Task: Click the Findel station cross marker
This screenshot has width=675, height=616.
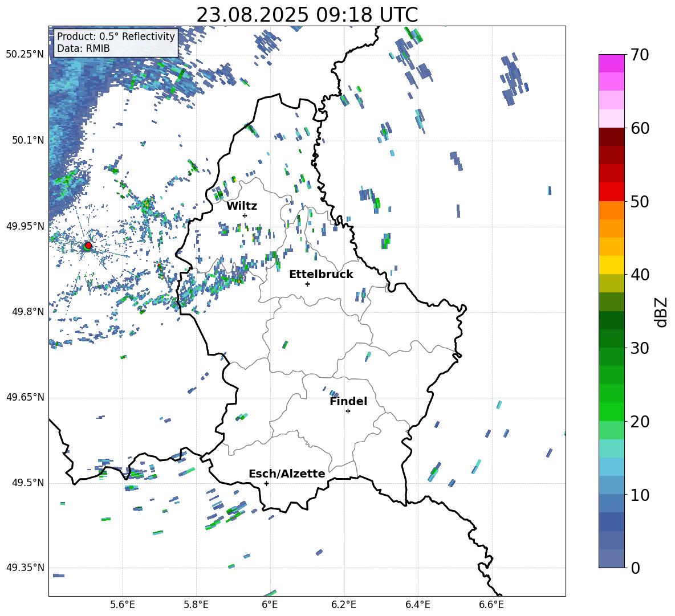Action: click(x=348, y=411)
